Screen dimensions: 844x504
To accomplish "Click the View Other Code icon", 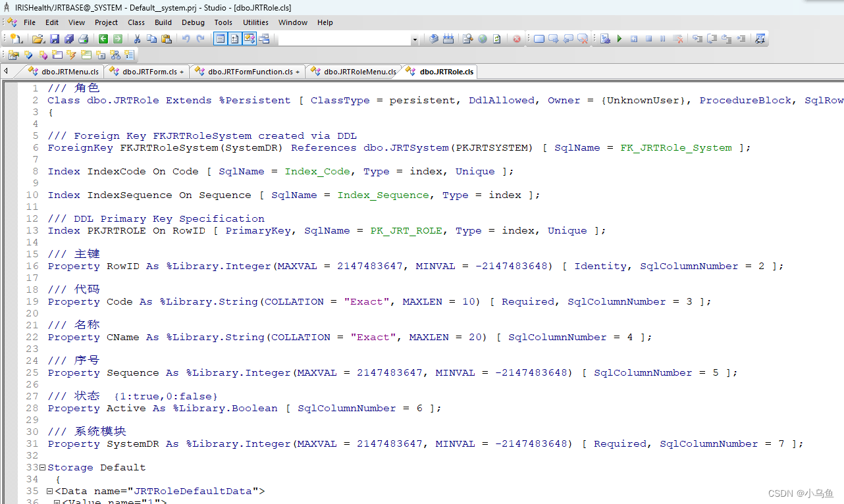I will [468, 39].
